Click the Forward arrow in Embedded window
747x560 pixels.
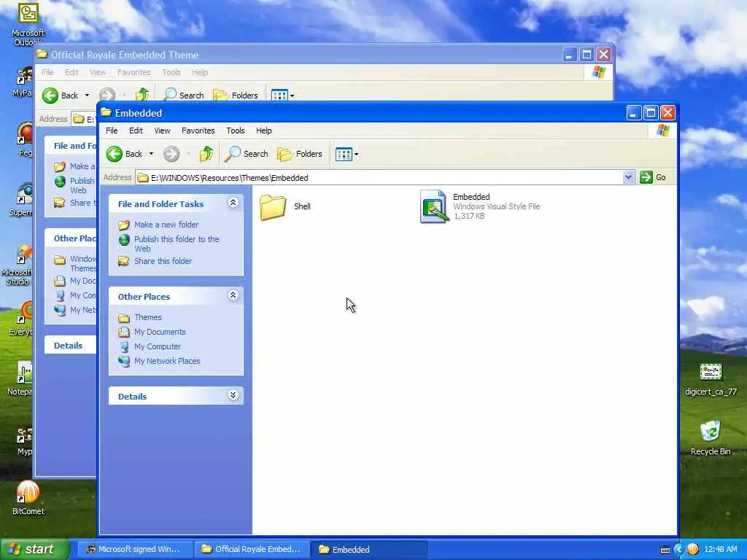[171, 154]
